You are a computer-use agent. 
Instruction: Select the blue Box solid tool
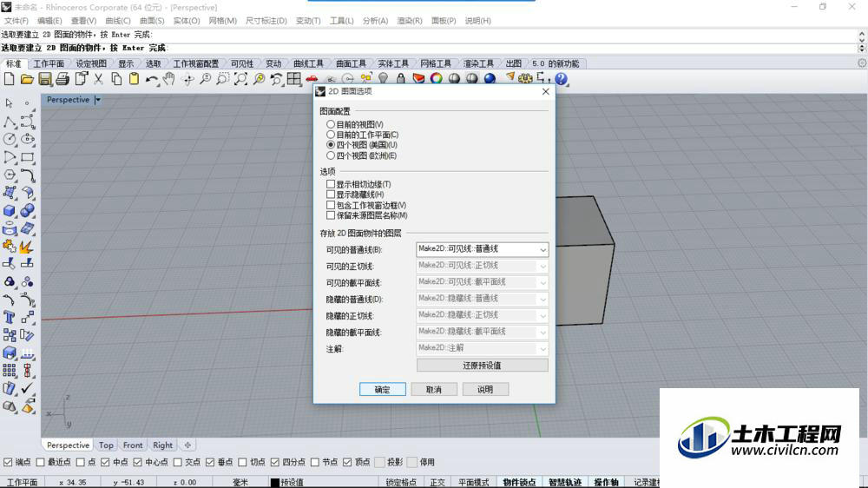point(10,211)
